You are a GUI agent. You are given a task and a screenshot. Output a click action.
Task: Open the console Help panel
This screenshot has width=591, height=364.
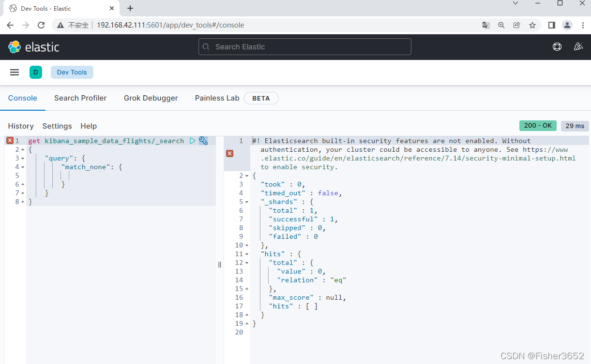pos(89,126)
